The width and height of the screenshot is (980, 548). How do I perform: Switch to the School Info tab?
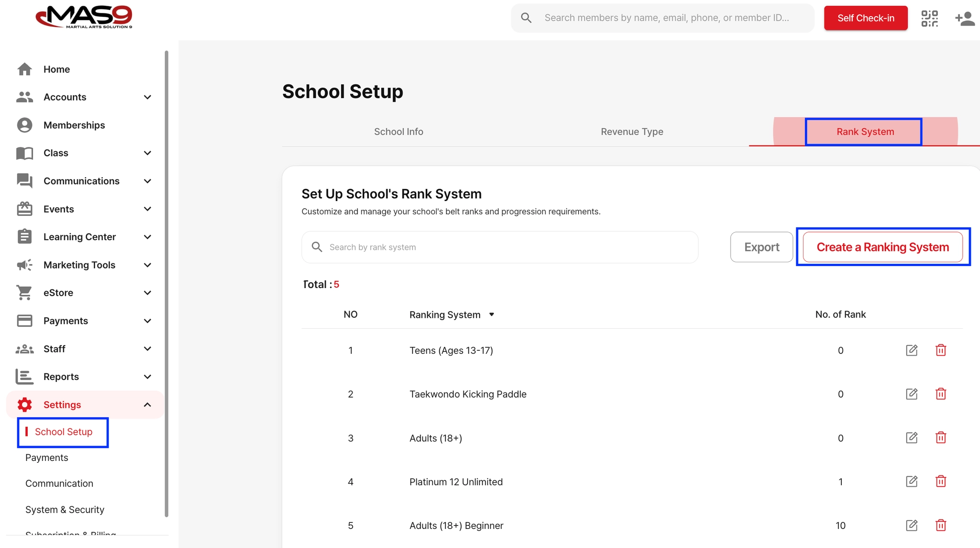tap(398, 132)
